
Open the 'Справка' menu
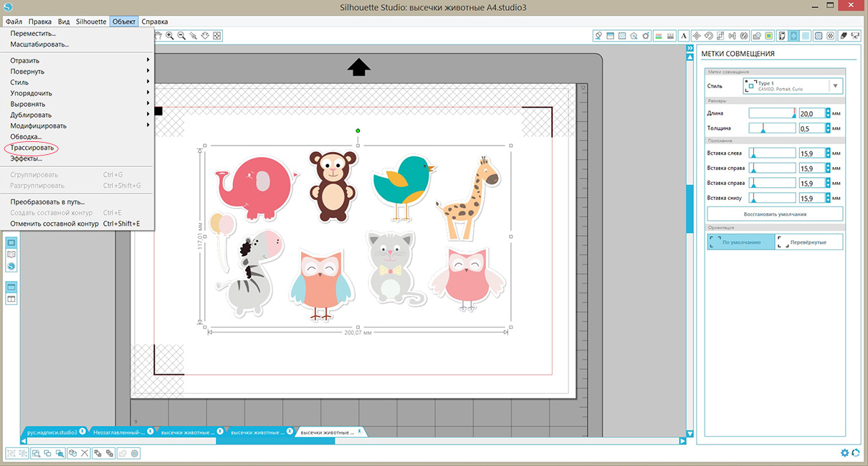tap(155, 22)
